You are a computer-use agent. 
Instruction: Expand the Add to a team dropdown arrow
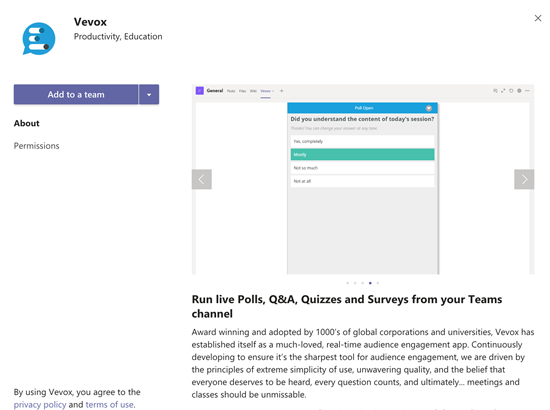pyautogui.click(x=149, y=94)
